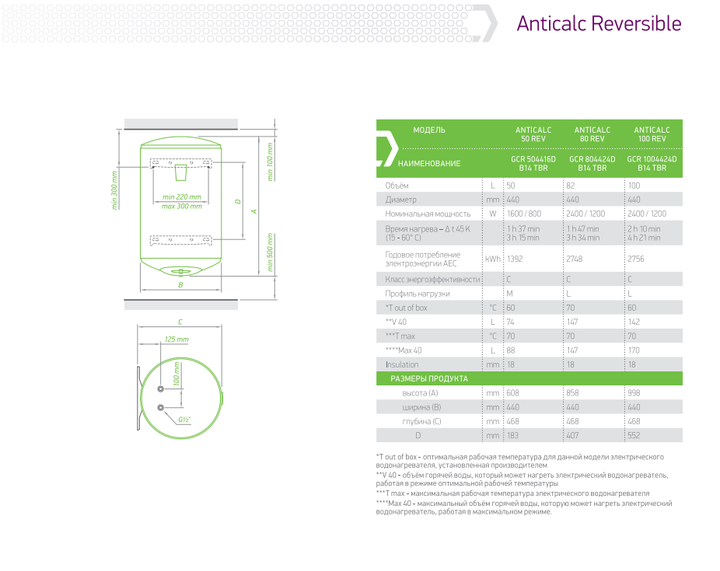Click the "min 220 mm" diagram label
The width and height of the screenshot is (720, 571).
181,197
